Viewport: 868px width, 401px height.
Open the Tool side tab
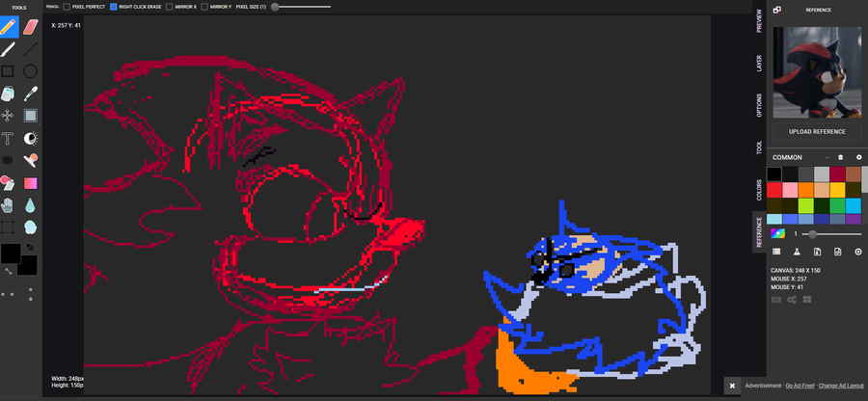(759, 147)
